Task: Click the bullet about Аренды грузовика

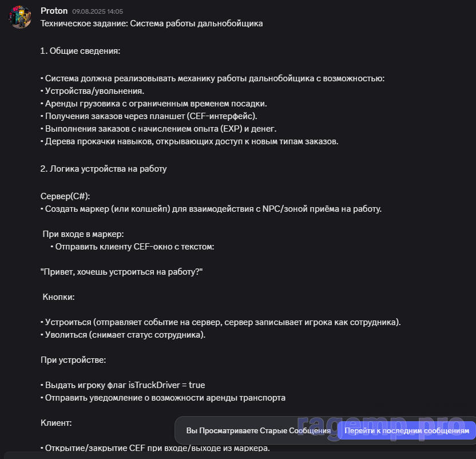Action: [153, 104]
